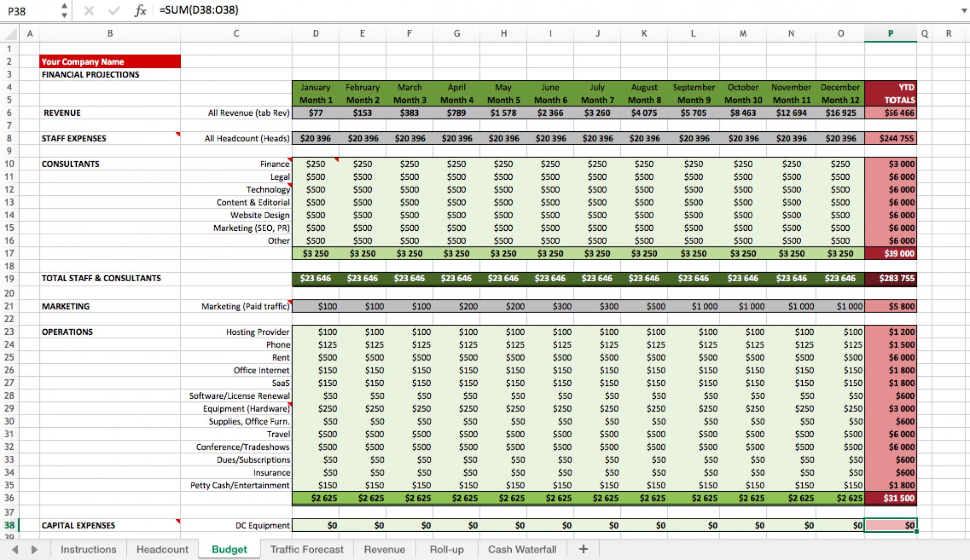Go to next sheet tab arrow
The height and width of the screenshot is (560, 970).
(34, 549)
